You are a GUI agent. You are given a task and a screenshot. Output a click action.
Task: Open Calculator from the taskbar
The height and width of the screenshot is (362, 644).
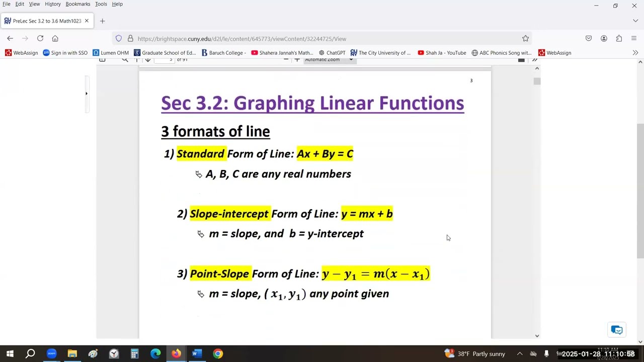click(134, 353)
